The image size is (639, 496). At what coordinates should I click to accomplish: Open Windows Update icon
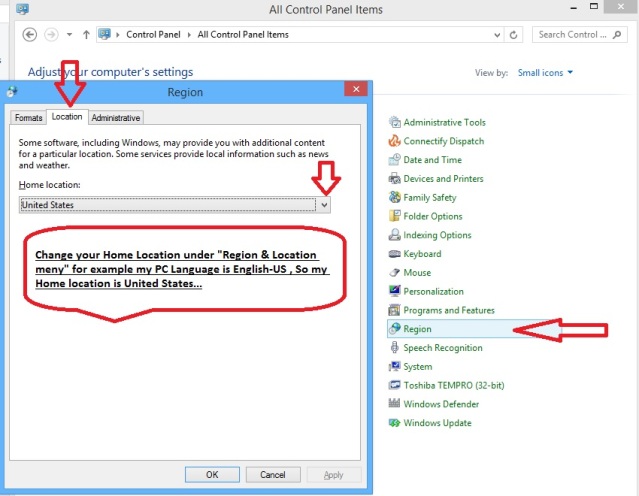(x=394, y=422)
